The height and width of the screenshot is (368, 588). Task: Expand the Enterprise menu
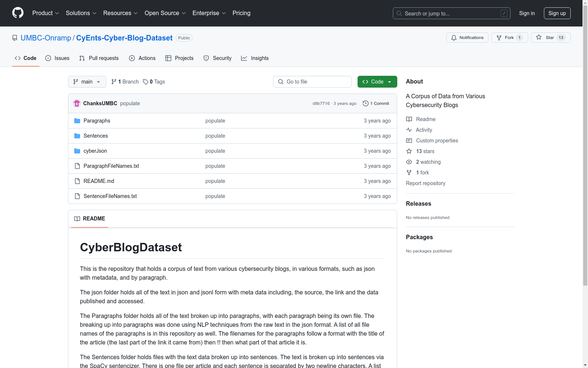coord(209,13)
